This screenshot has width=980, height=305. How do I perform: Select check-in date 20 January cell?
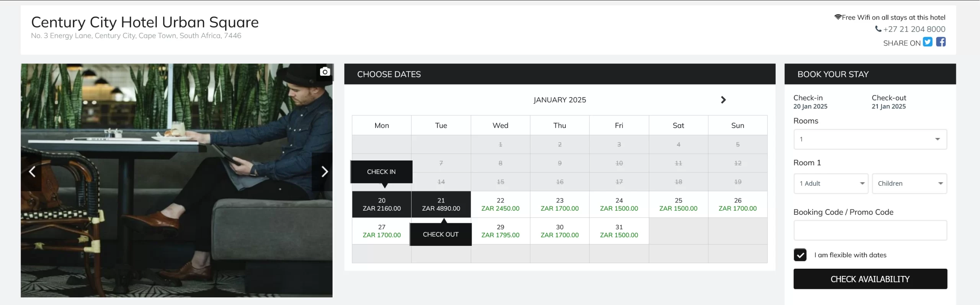[x=382, y=204]
